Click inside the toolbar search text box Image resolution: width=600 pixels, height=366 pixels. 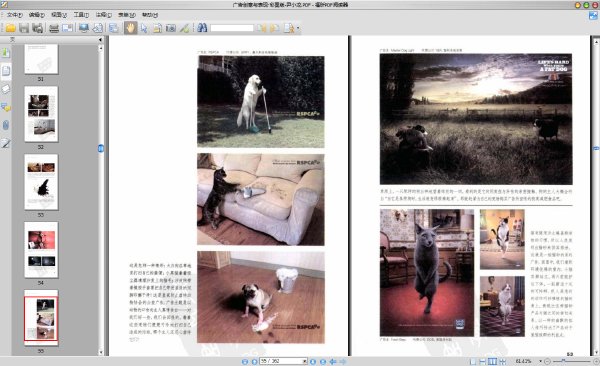232,28
